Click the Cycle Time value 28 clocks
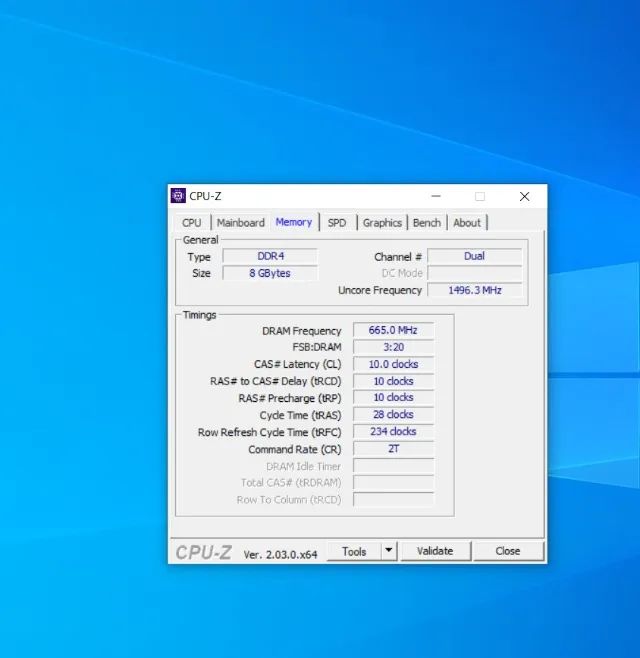640x658 pixels. coord(393,415)
